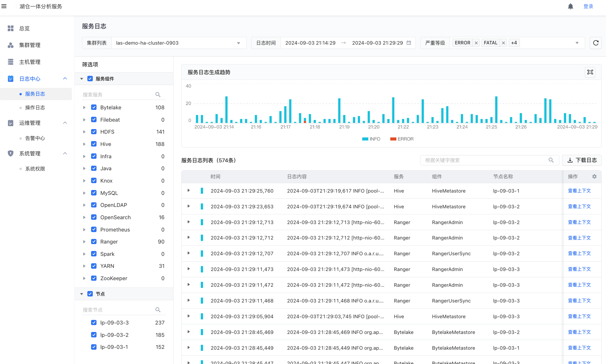Open table column settings gear

point(595,177)
